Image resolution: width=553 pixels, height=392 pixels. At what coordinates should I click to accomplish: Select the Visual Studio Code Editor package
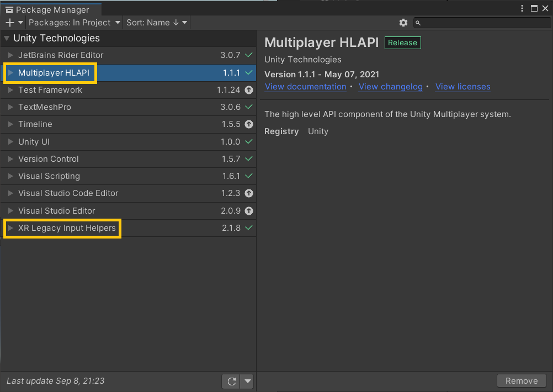coord(129,193)
